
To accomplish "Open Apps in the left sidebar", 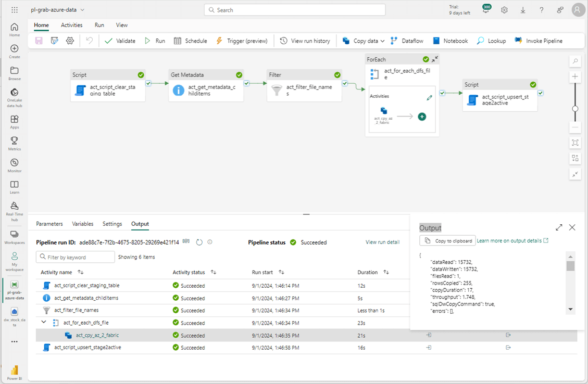I will [14, 122].
